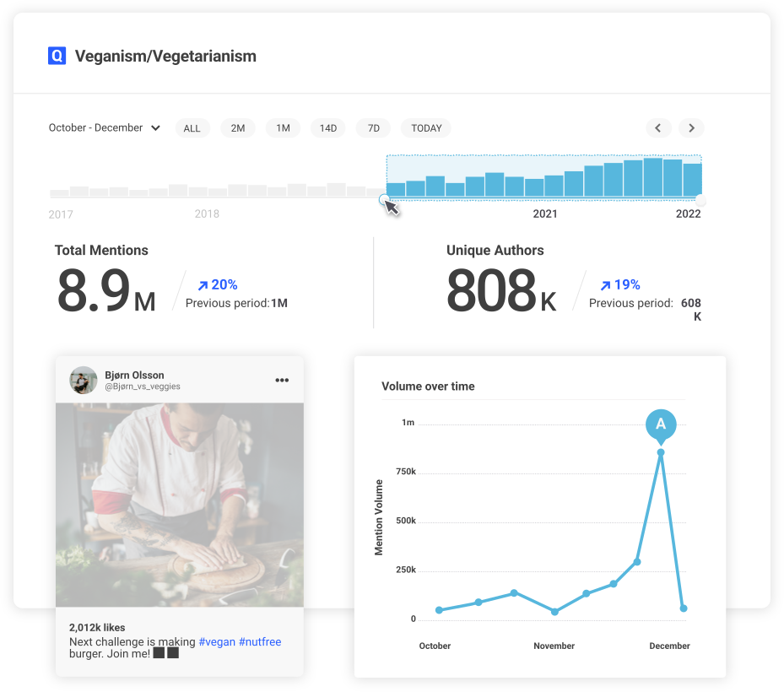Click the left range slider handle
The image size is (784, 692).
click(x=384, y=199)
